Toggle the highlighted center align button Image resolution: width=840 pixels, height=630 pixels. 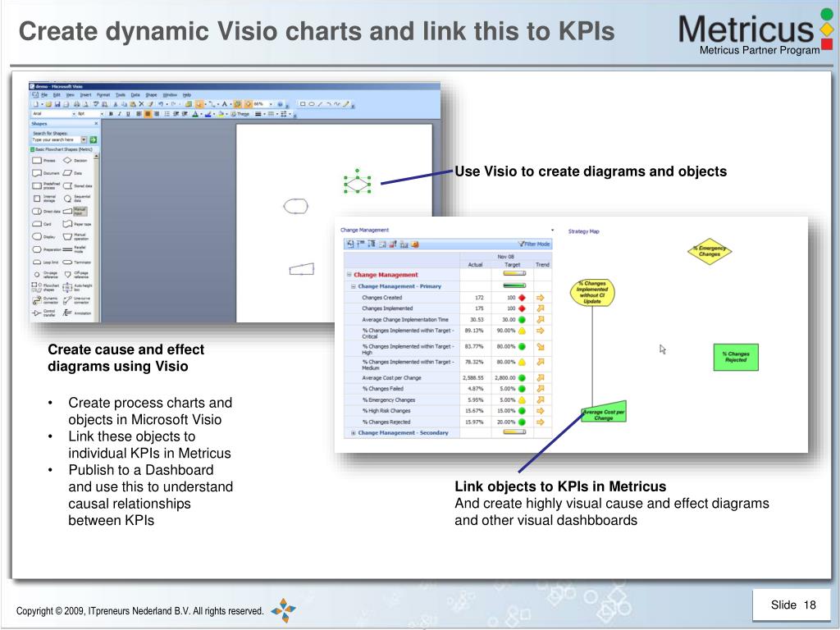coord(148,113)
